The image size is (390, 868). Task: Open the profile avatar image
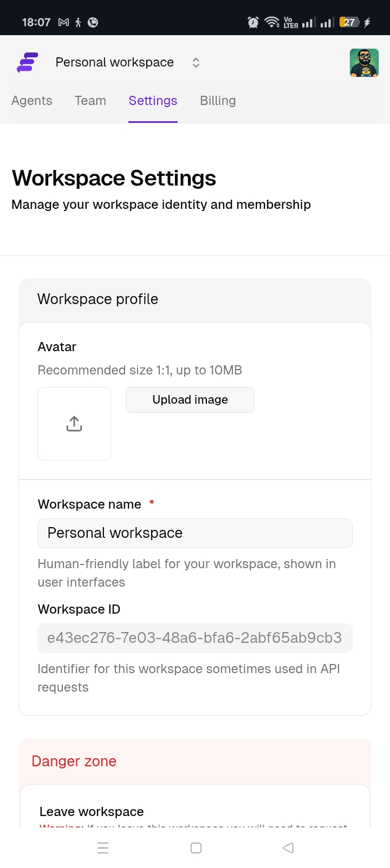(x=364, y=62)
